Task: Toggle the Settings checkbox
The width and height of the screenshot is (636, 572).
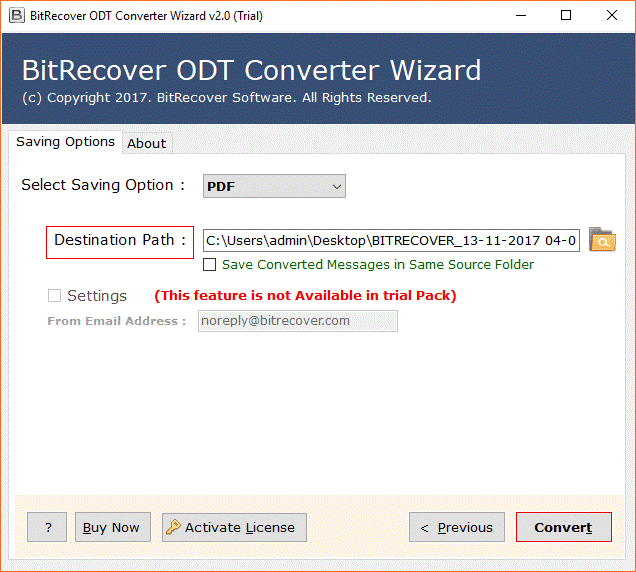Action: (54, 296)
